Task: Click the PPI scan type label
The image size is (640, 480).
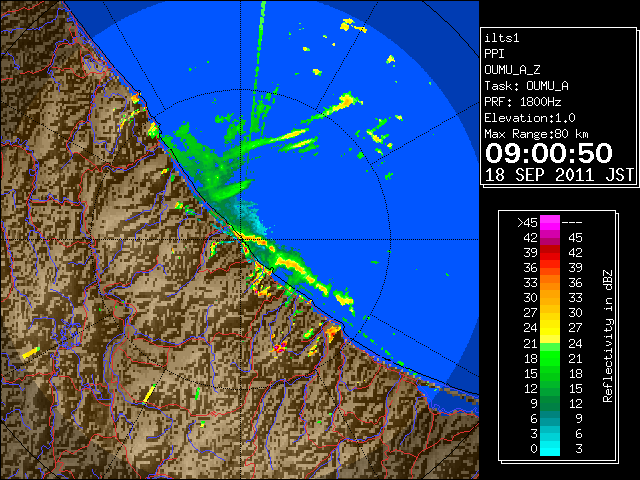Action: pyautogui.click(x=494, y=54)
